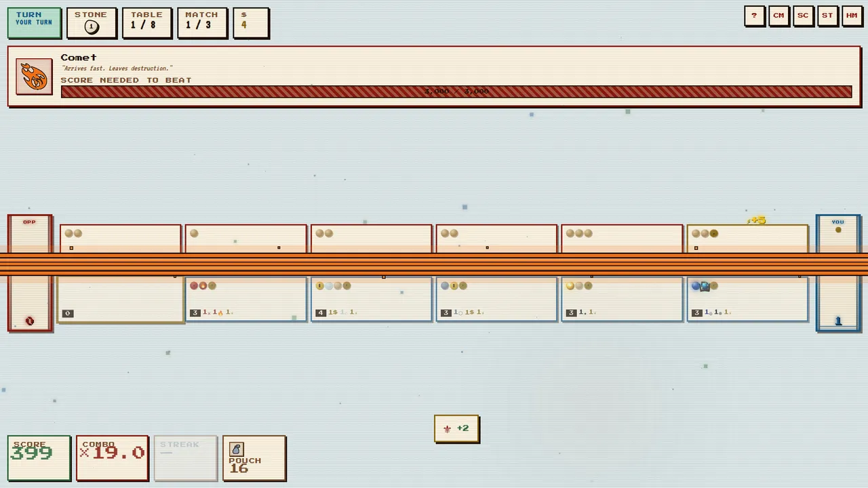This screenshot has width=868, height=488.
Task: Click the score needed progress bar
Action: click(456, 91)
